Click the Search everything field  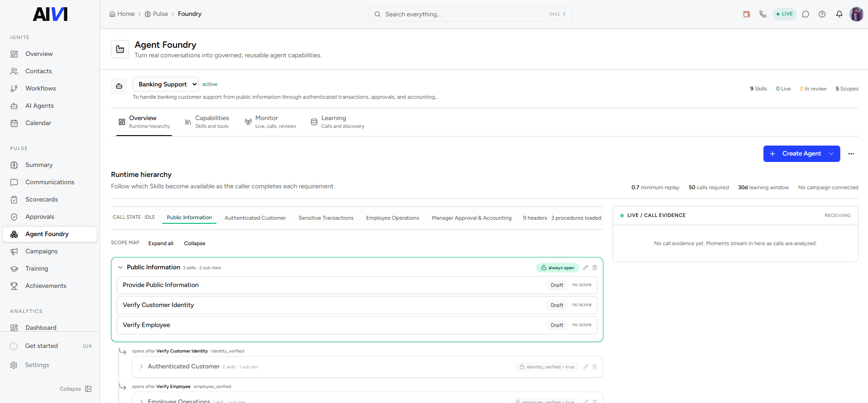(x=470, y=14)
